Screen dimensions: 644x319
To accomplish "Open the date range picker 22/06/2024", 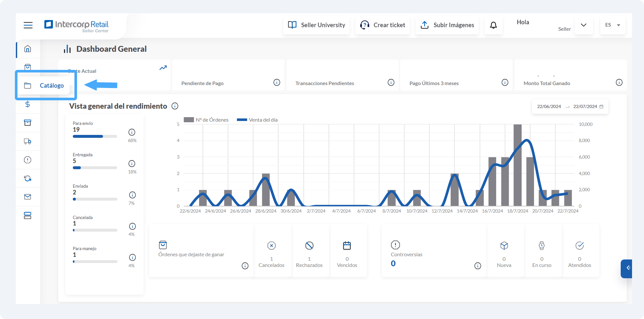I will [x=570, y=106].
